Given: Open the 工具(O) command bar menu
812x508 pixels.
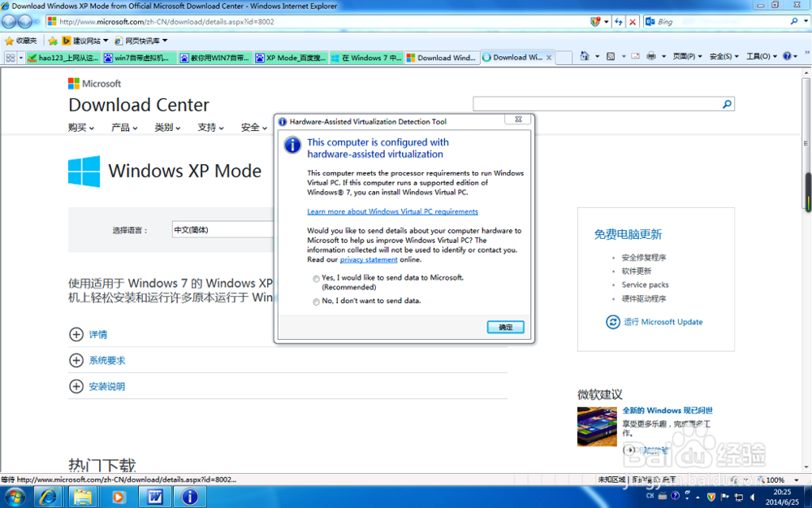Looking at the screenshot, I should (762, 56).
